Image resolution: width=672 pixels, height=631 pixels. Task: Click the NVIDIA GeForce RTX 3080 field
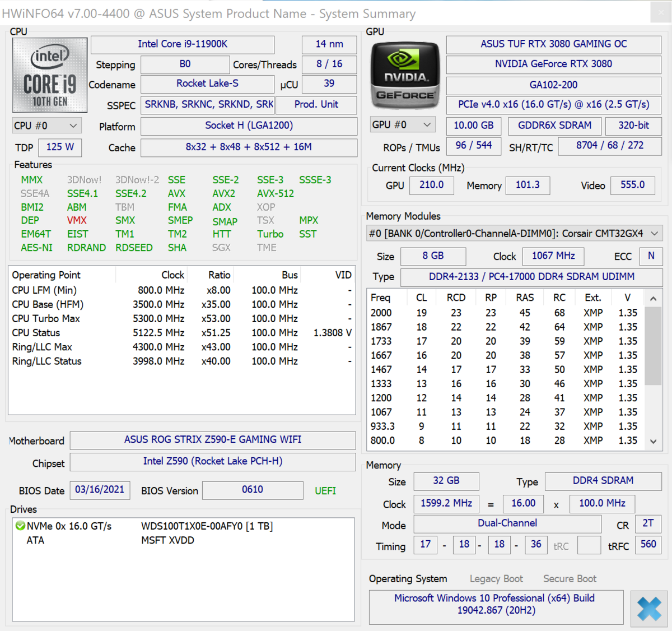(554, 64)
